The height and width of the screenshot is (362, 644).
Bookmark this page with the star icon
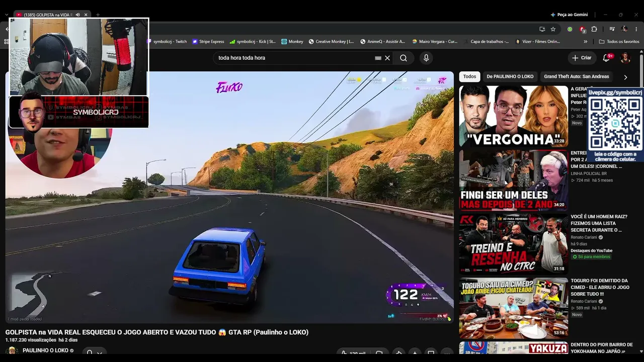(x=553, y=29)
